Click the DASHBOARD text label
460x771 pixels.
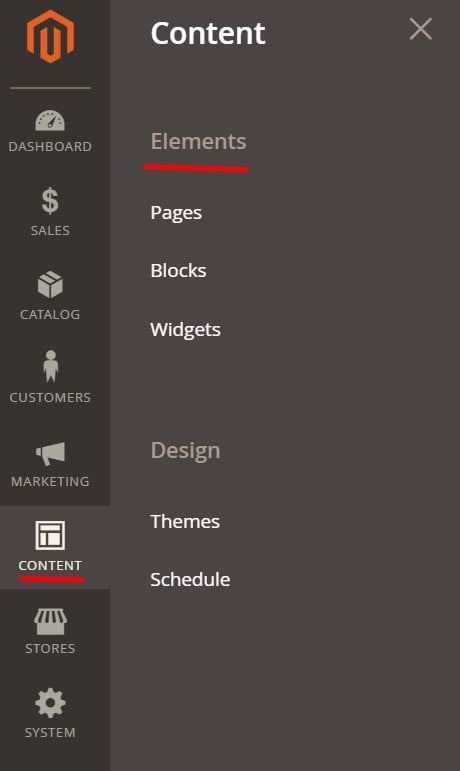point(50,147)
